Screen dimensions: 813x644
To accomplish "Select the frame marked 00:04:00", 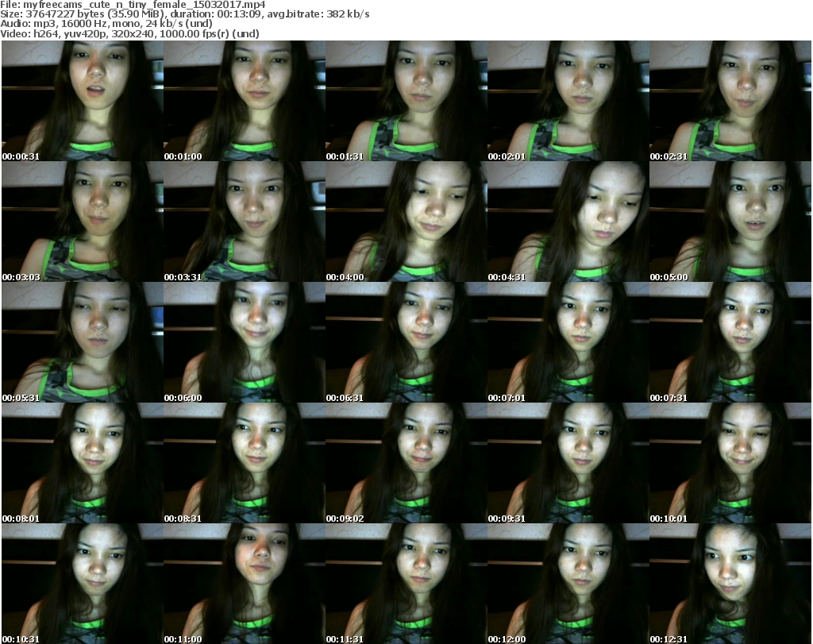I will (x=406, y=222).
